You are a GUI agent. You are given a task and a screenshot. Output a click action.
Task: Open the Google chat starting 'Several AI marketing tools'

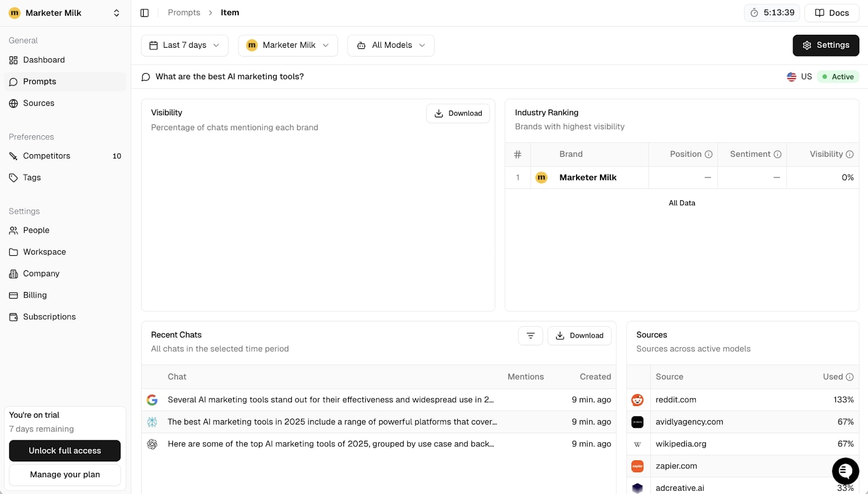pyautogui.click(x=379, y=400)
